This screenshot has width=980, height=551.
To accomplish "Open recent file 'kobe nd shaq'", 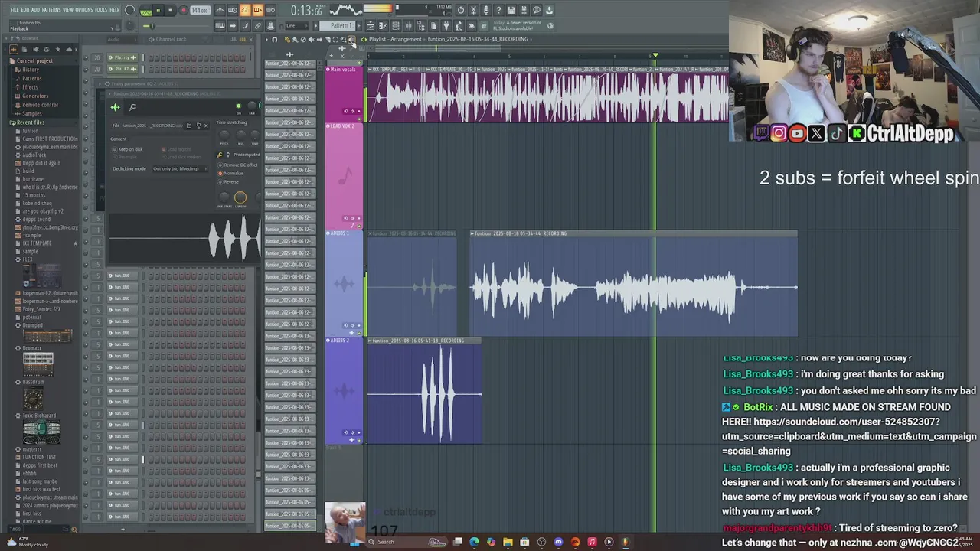I will [36, 204].
